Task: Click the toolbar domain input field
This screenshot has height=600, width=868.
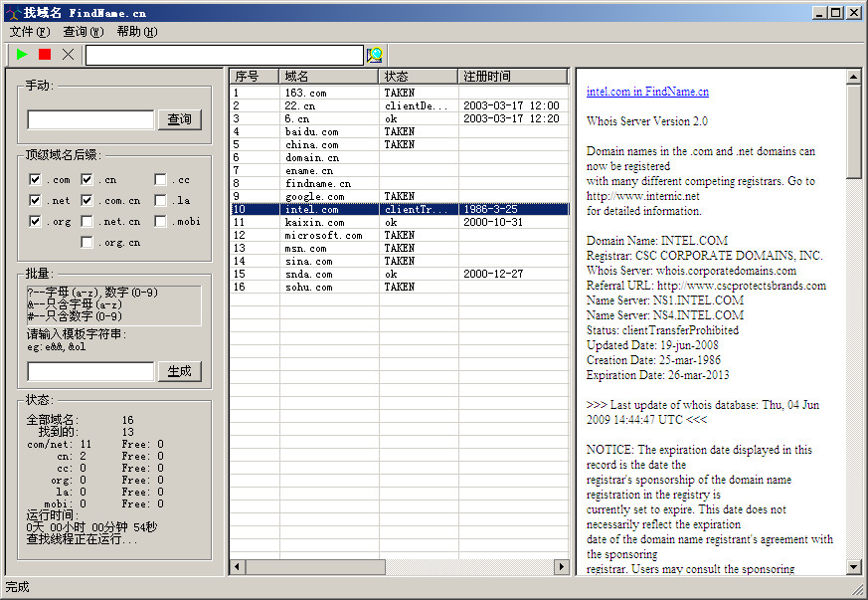Action: coord(224,55)
